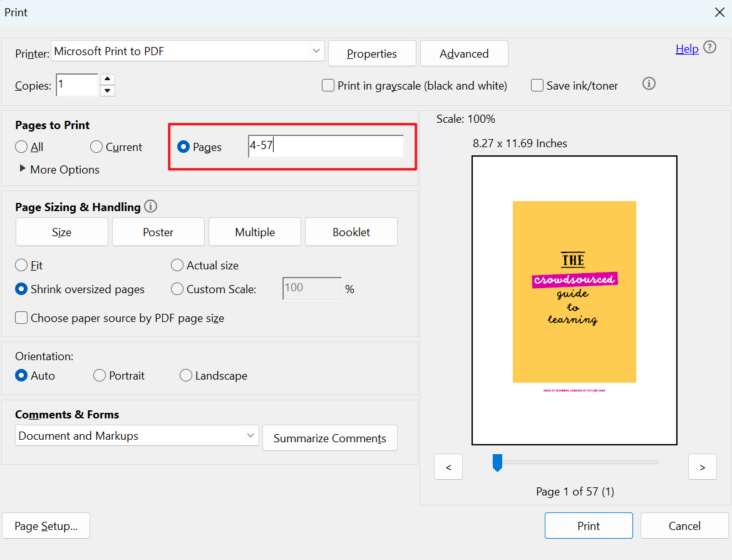Click the Page Sizing & Handling info icon
Viewport: 732px width, 560px height.
[x=150, y=206]
